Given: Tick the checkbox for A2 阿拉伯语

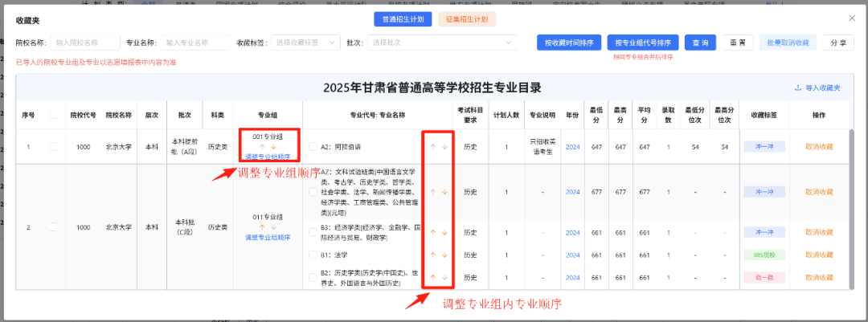Looking at the screenshot, I should [x=313, y=147].
